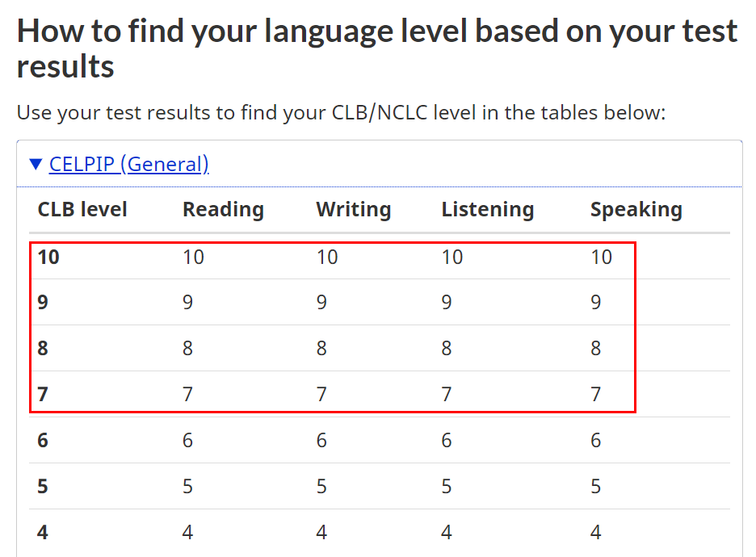756x557 pixels.
Task: Select the bold CLB level 10 row label
Action: tap(48, 258)
